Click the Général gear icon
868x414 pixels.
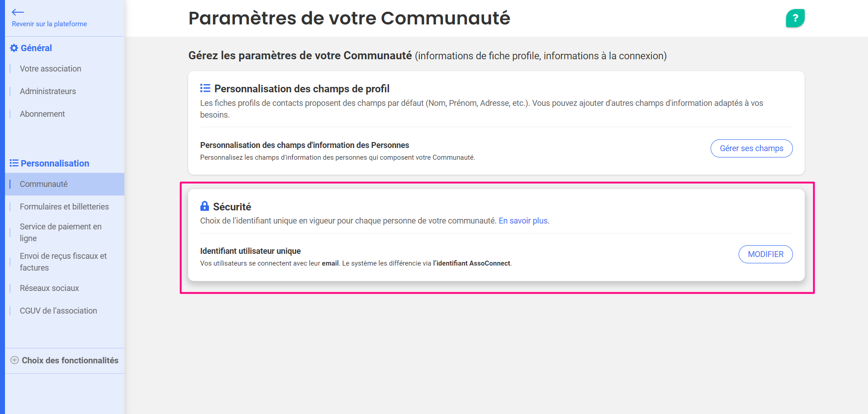click(14, 48)
